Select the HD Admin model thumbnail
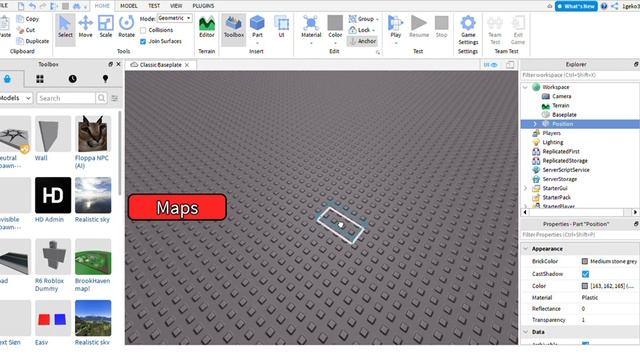The width and height of the screenshot is (640, 360). coord(53,195)
